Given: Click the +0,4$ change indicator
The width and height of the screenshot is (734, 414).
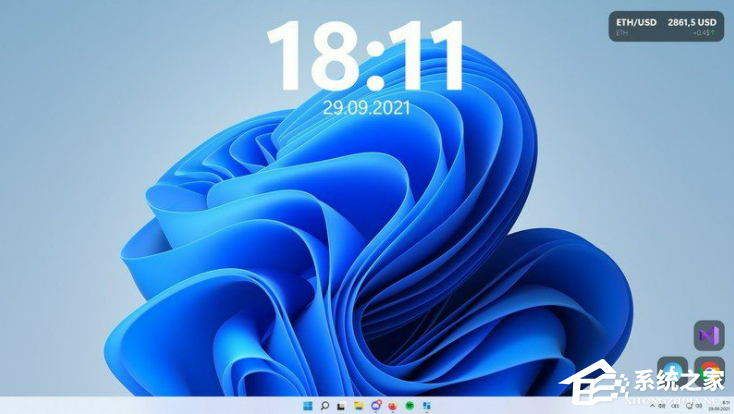Looking at the screenshot, I should tap(703, 33).
